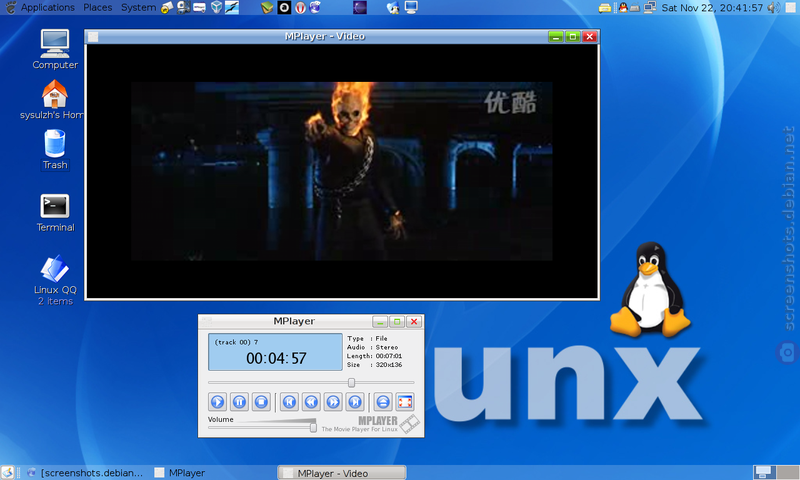
Task: Click the 00:04:57 time display panel
Action: [x=275, y=352]
